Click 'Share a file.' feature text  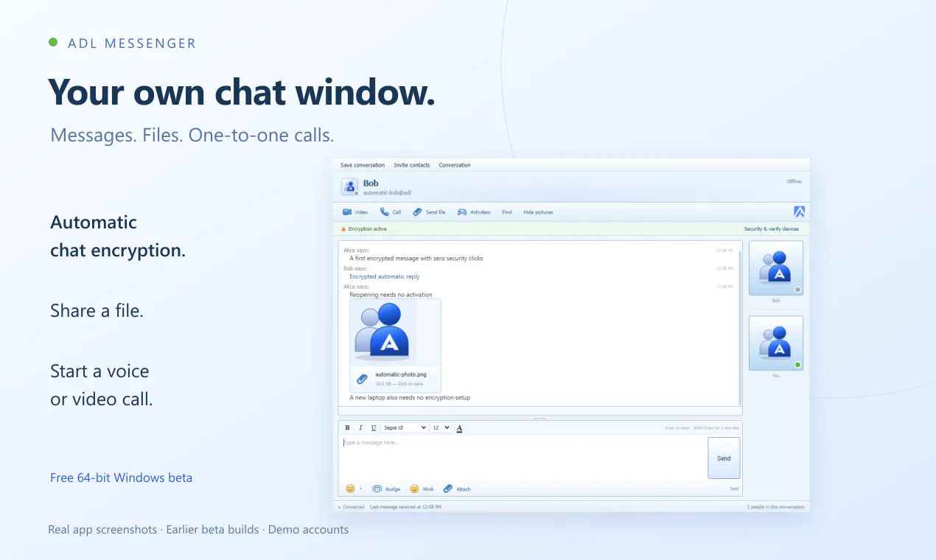[x=97, y=310]
